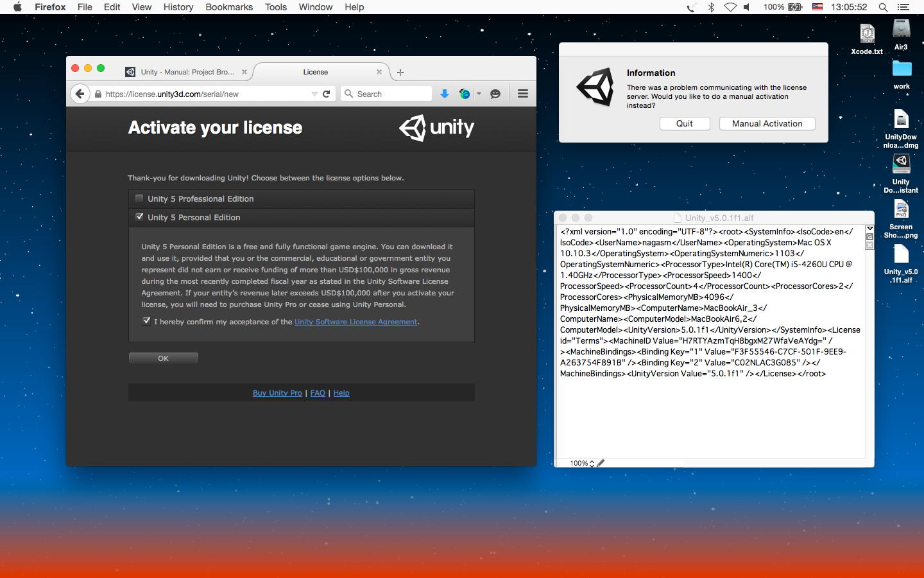Switch to the Unity Manual tab
The width and height of the screenshot is (924, 578).
tap(187, 72)
